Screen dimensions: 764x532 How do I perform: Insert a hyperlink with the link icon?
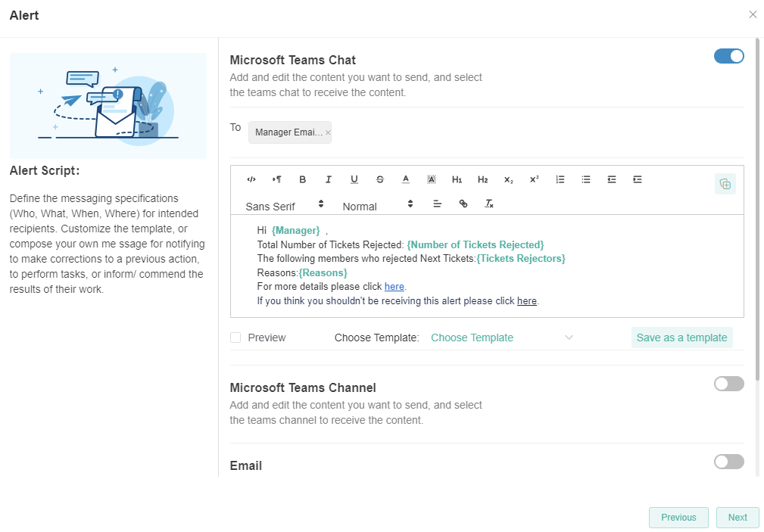(463, 204)
